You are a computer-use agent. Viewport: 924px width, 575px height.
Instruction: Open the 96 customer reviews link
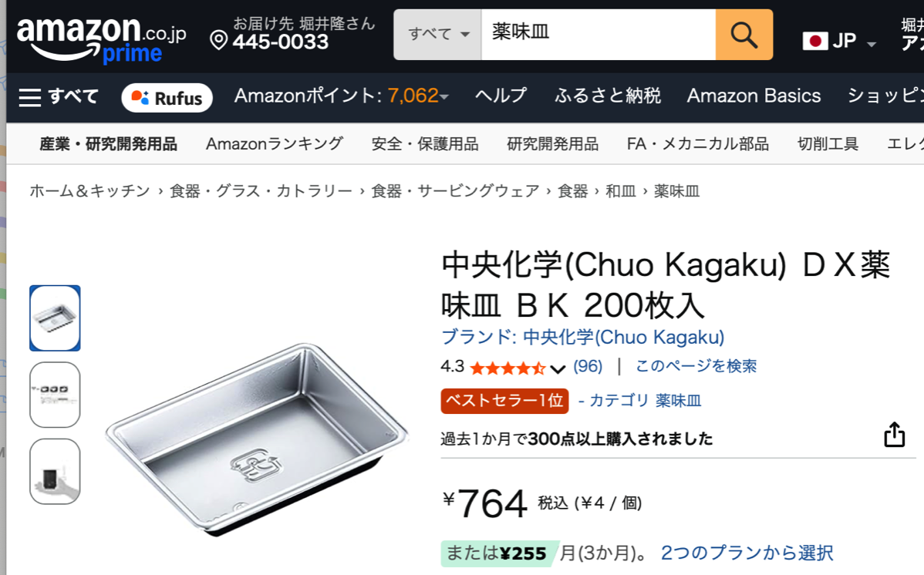(x=588, y=366)
